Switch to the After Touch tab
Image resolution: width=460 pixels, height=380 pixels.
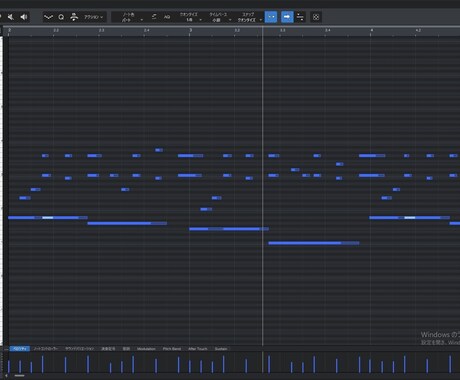[198, 349]
